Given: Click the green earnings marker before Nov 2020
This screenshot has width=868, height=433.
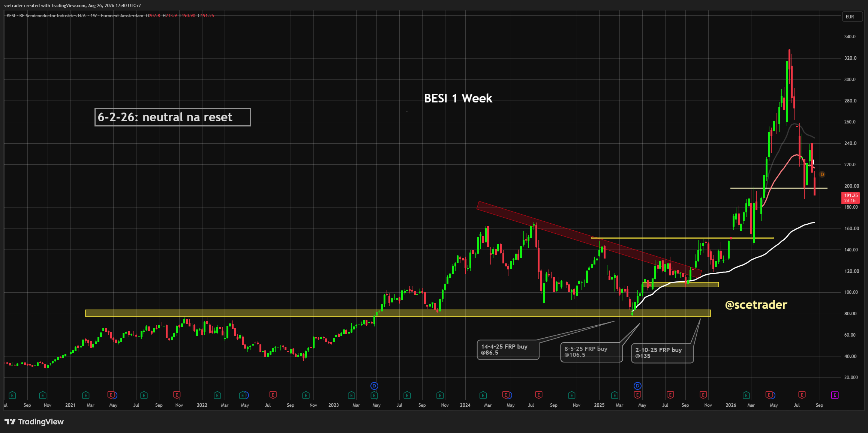Looking at the screenshot, I should click(43, 395).
